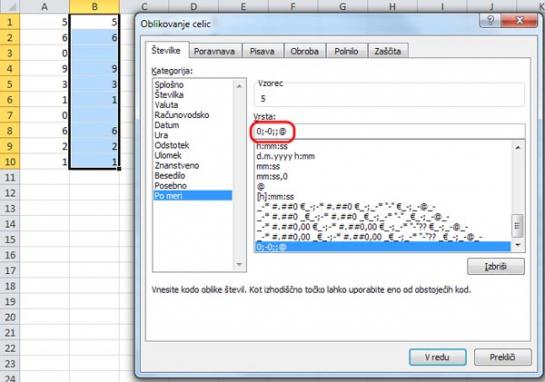Click the format type list up arrow
This screenshot has height=382, width=545.
518,148
